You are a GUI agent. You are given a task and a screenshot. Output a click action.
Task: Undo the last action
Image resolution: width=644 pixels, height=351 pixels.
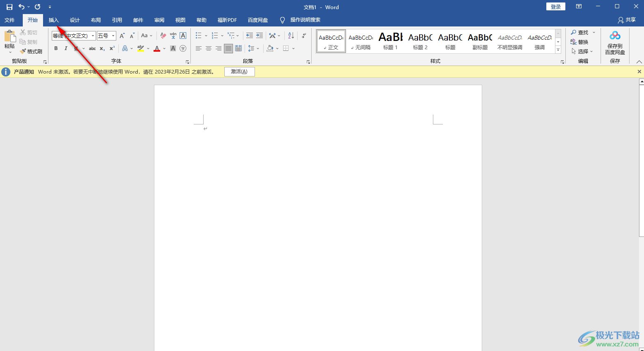(22, 7)
